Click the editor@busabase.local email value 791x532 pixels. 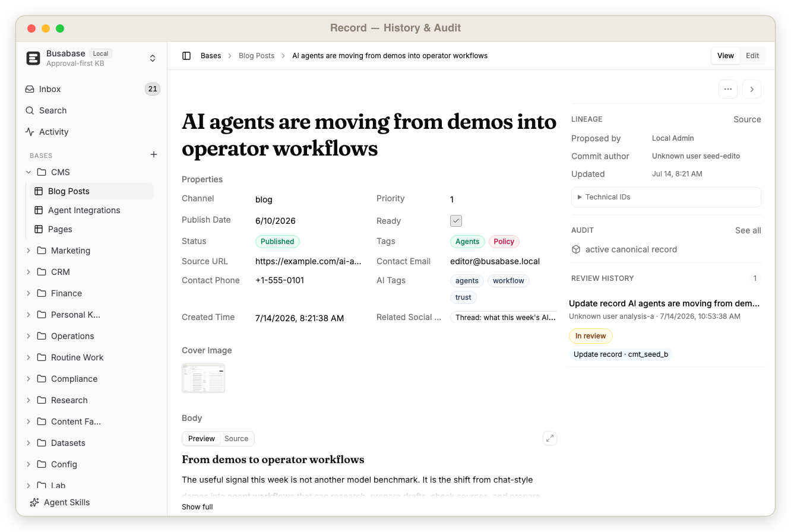tap(495, 261)
